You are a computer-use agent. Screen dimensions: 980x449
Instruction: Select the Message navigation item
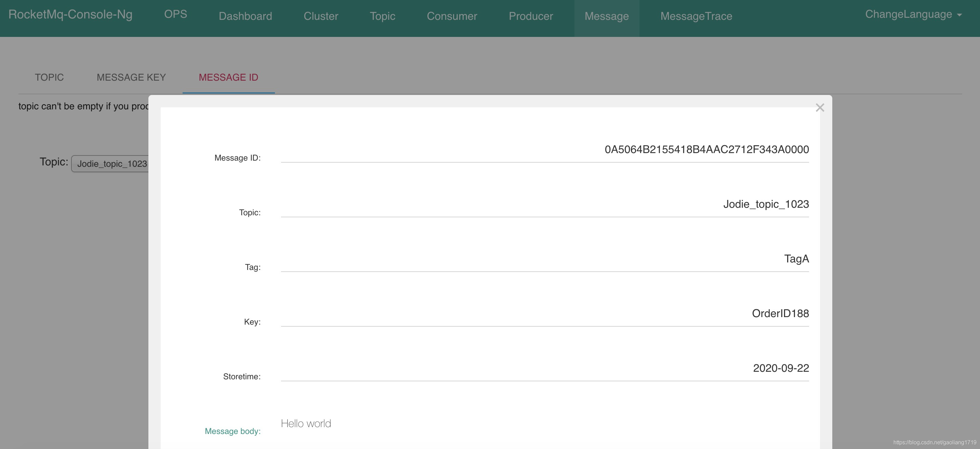pyautogui.click(x=606, y=16)
